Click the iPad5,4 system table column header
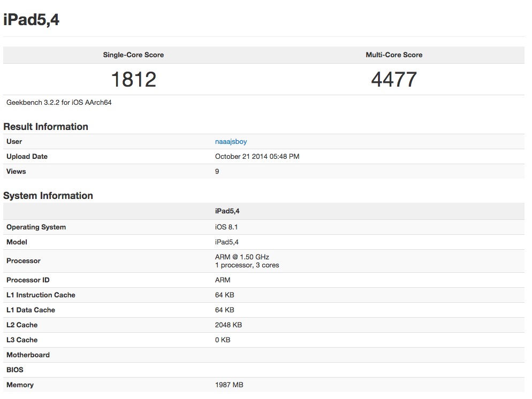This screenshot has width=532, height=399. (x=227, y=211)
